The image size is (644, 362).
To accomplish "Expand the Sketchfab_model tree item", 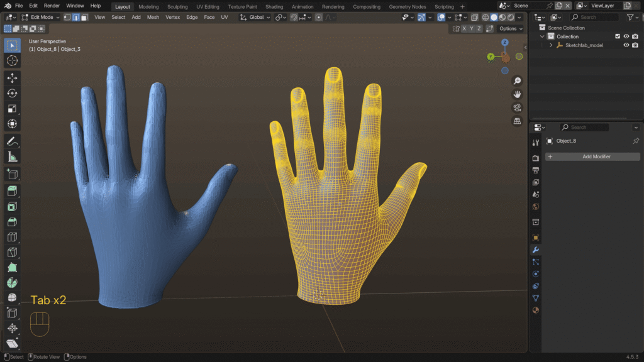I will tap(551, 45).
